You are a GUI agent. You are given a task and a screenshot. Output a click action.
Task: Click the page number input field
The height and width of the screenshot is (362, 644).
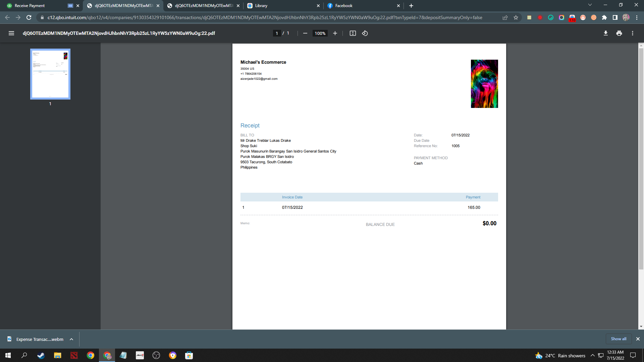(x=277, y=33)
